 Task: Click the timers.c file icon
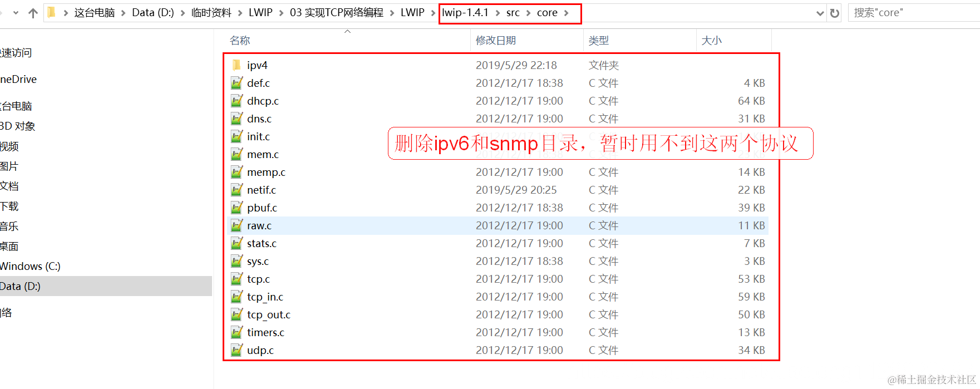[x=237, y=332]
